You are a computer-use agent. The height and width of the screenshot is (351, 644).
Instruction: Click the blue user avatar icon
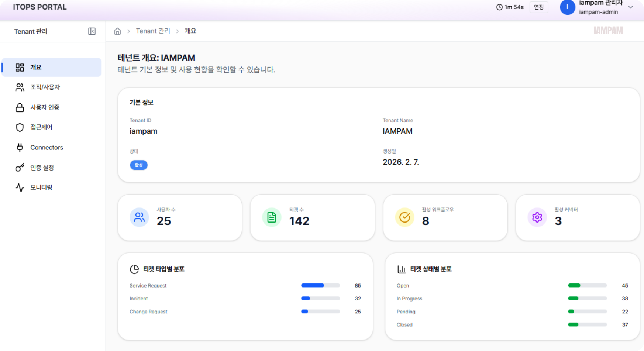(x=567, y=7)
